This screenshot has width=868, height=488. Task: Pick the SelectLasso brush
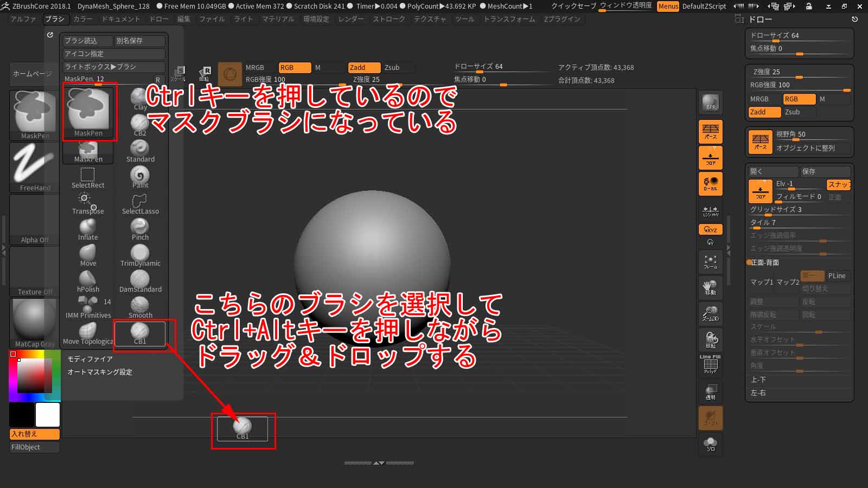(x=140, y=203)
